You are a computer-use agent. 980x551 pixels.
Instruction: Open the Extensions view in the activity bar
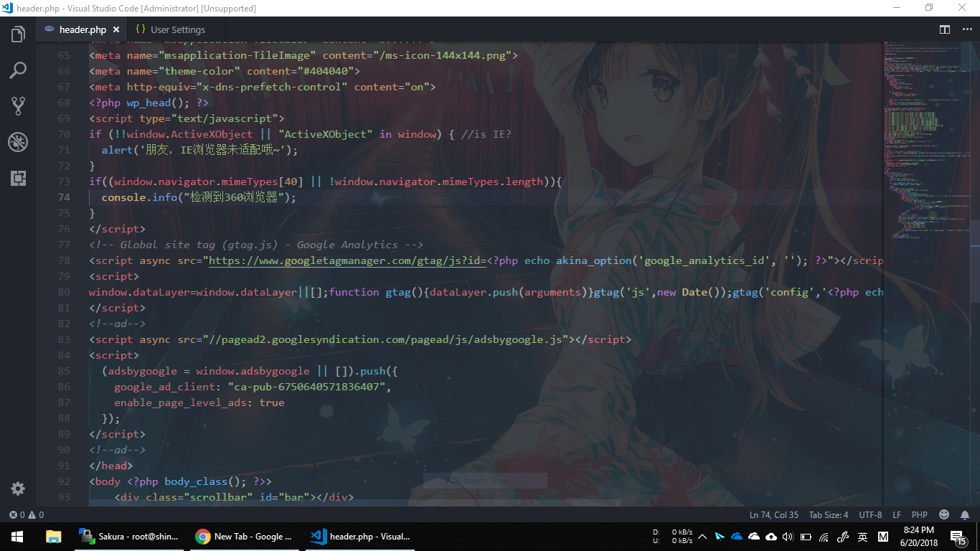(x=18, y=178)
